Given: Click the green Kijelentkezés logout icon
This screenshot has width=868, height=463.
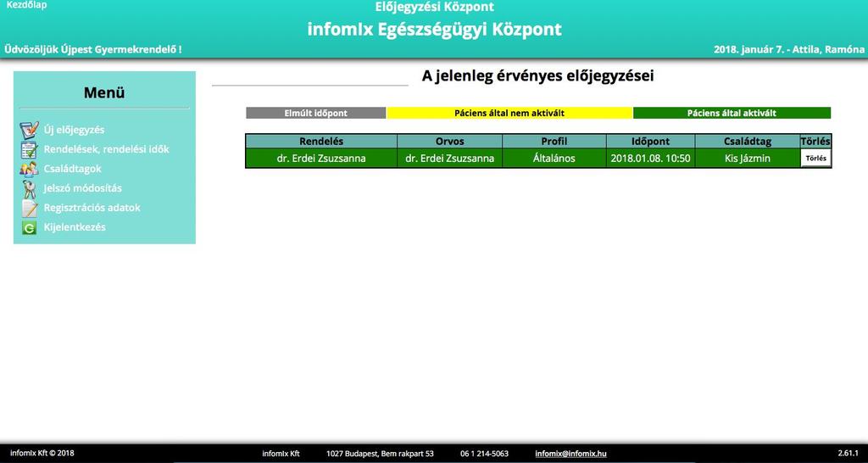Looking at the screenshot, I should (x=29, y=227).
